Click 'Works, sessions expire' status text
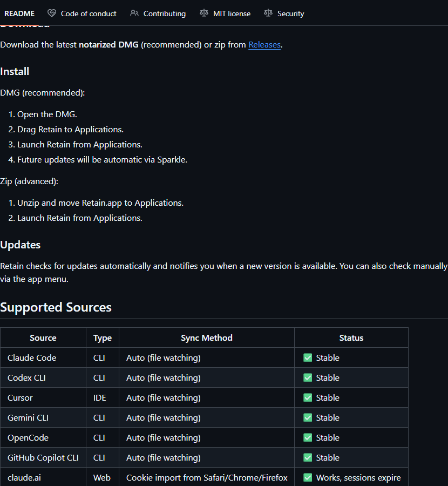Screen dimensions: 448x486 click(358, 478)
